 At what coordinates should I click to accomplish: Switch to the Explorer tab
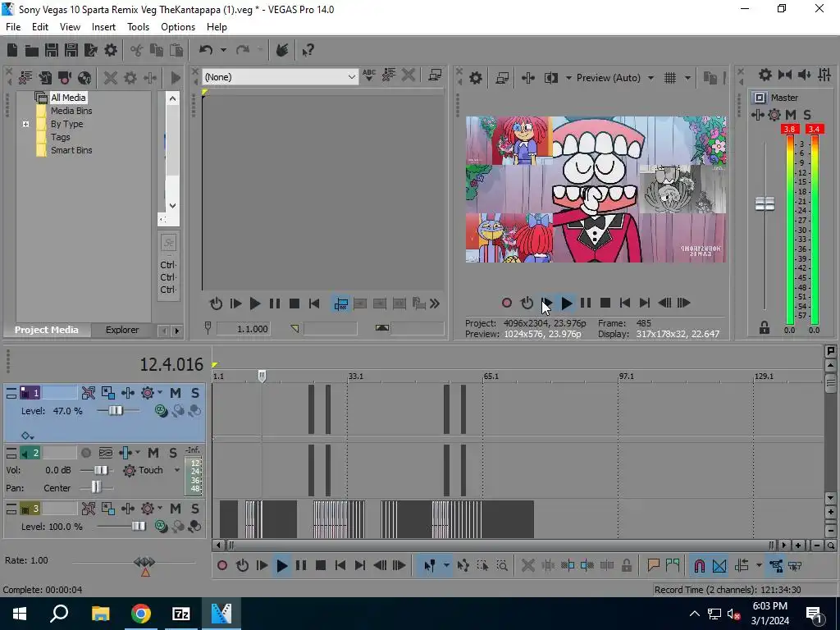pos(122,330)
